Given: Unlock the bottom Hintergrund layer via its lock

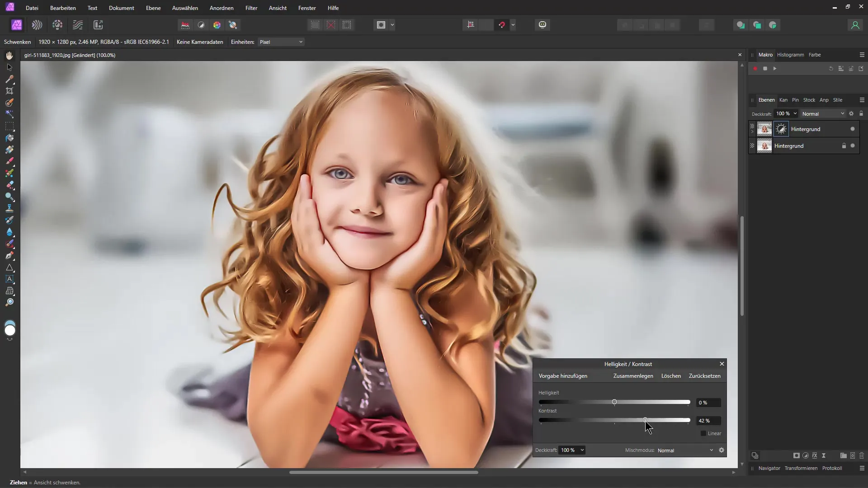Looking at the screenshot, I should tap(844, 146).
